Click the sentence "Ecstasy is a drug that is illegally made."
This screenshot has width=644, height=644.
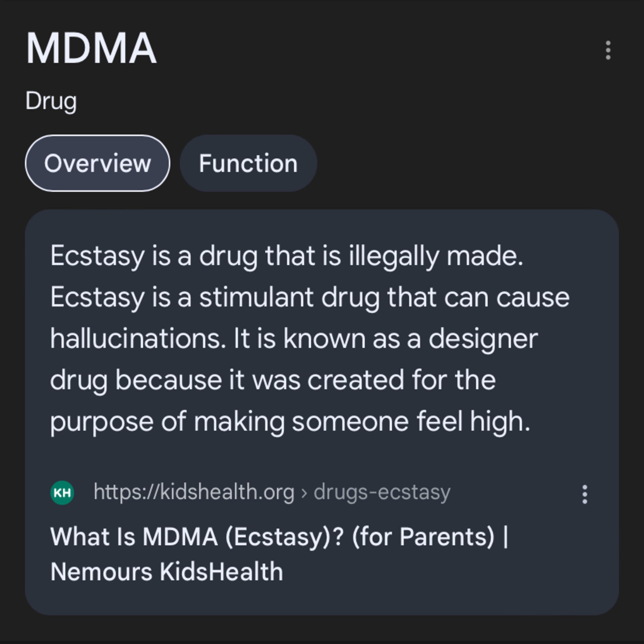pyautogui.click(x=287, y=256)
